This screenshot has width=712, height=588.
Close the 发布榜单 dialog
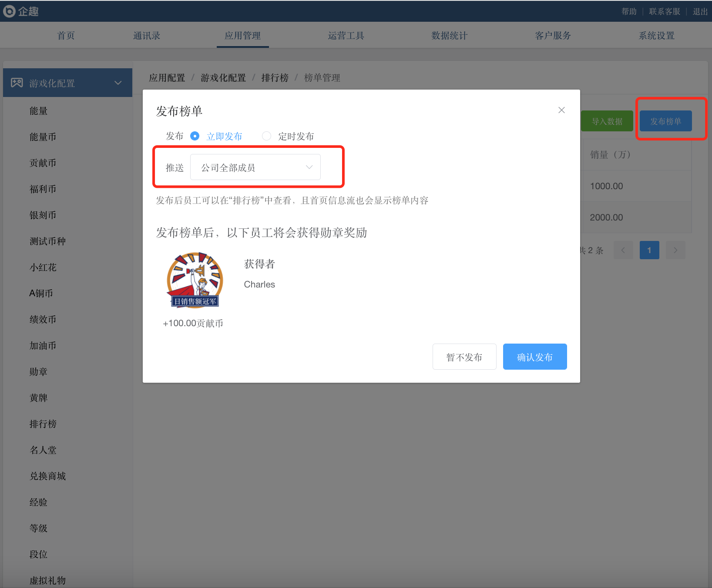(x=561, y=110)
